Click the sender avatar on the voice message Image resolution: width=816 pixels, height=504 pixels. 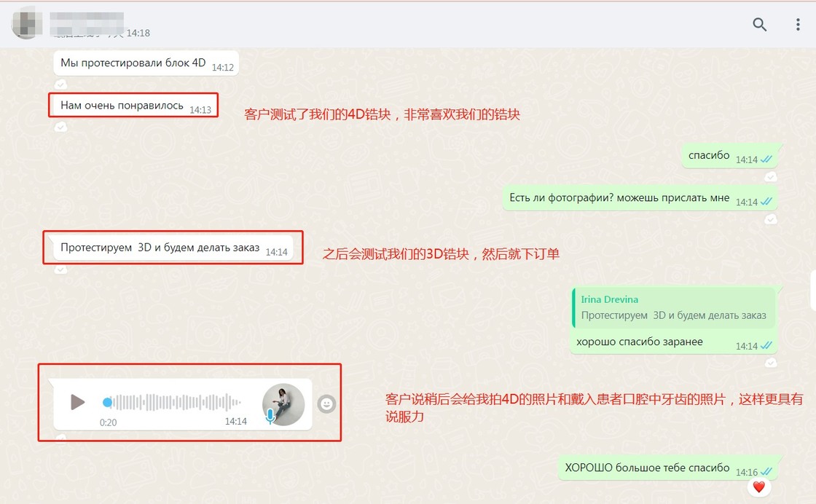(x=283, y=403)
